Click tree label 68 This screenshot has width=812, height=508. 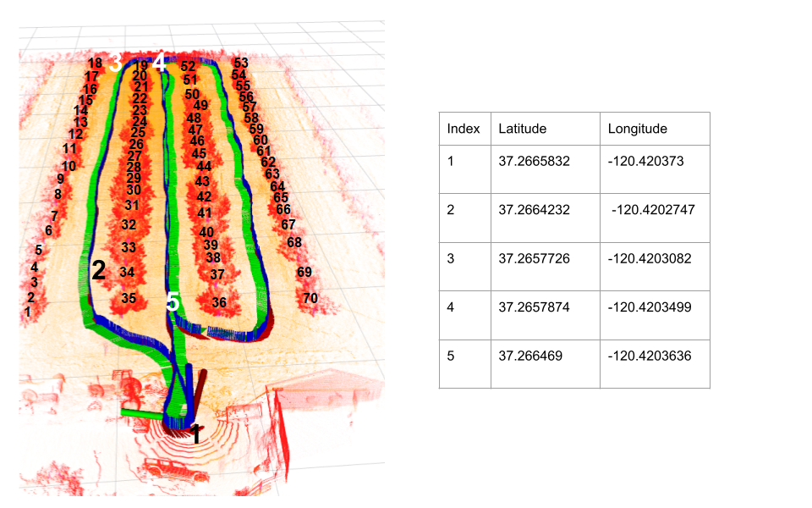pyautogui.click(x=294, y=242)
